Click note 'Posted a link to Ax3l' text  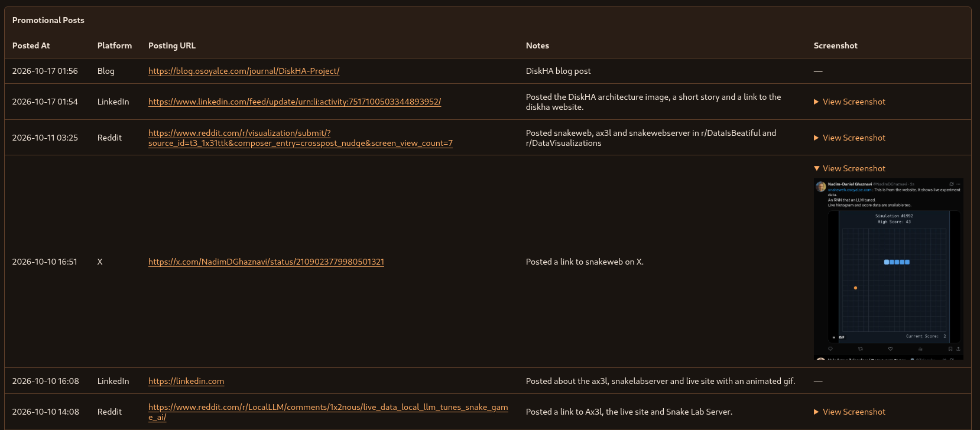coord(629,412)
